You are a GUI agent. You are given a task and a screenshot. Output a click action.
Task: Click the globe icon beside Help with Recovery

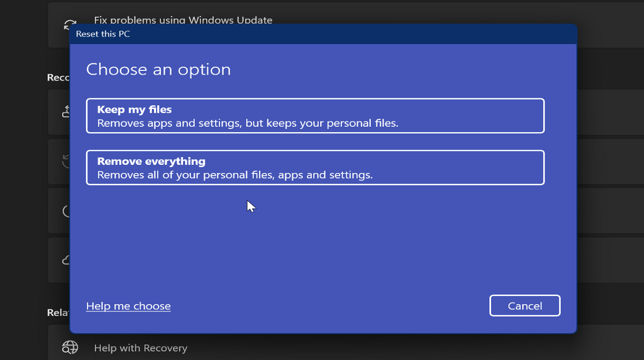pos(70,347)
